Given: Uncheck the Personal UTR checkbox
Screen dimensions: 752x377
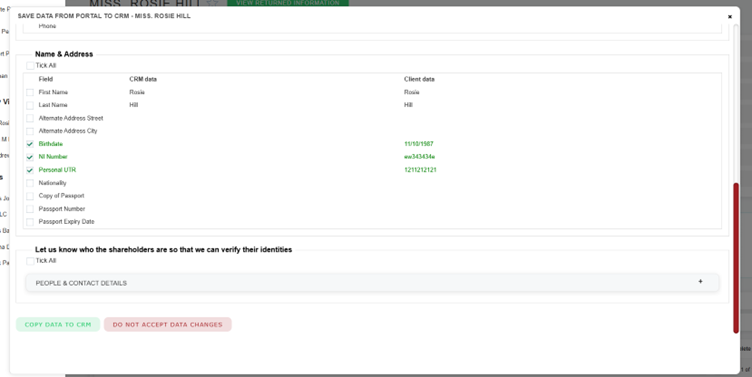Looking at the screenshot, I should click(x=30, y=170).
